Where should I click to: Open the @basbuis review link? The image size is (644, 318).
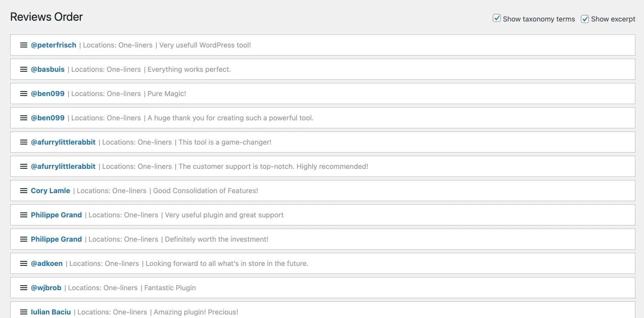pyautogui.click(x=47, y=69)
